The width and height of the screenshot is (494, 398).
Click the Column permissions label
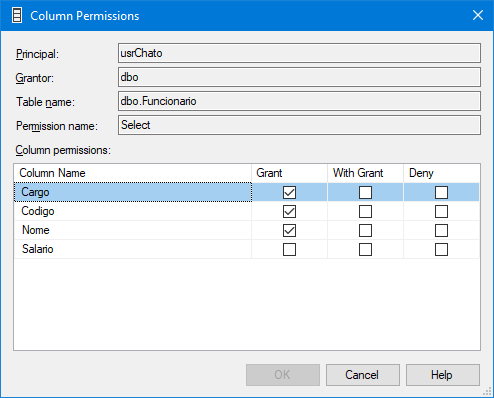pos(63,150)
